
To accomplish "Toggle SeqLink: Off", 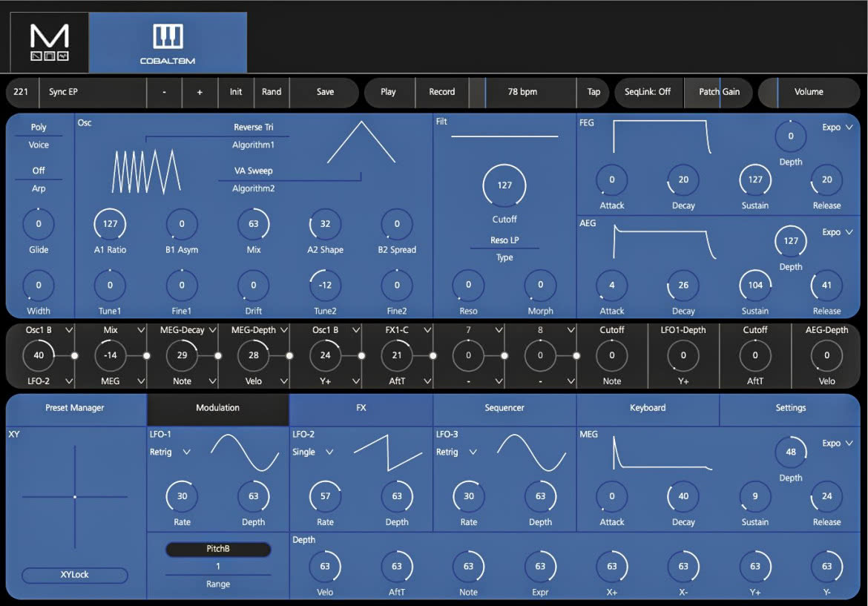I will [648, 92].
